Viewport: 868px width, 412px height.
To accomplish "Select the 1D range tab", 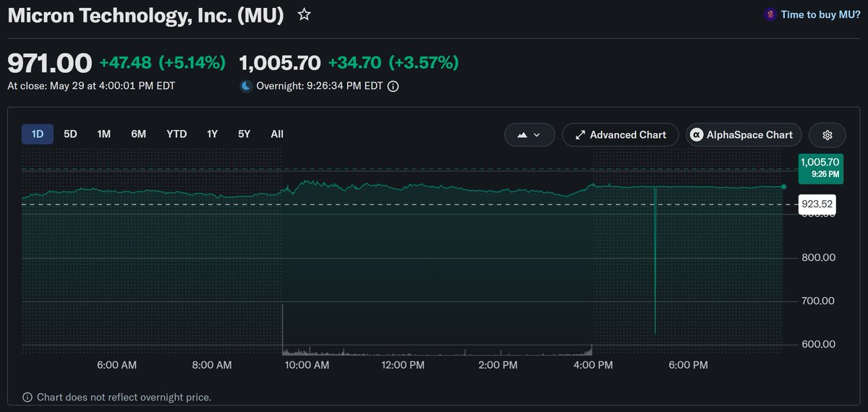I will pyautogui.click(x=38, y=134).
